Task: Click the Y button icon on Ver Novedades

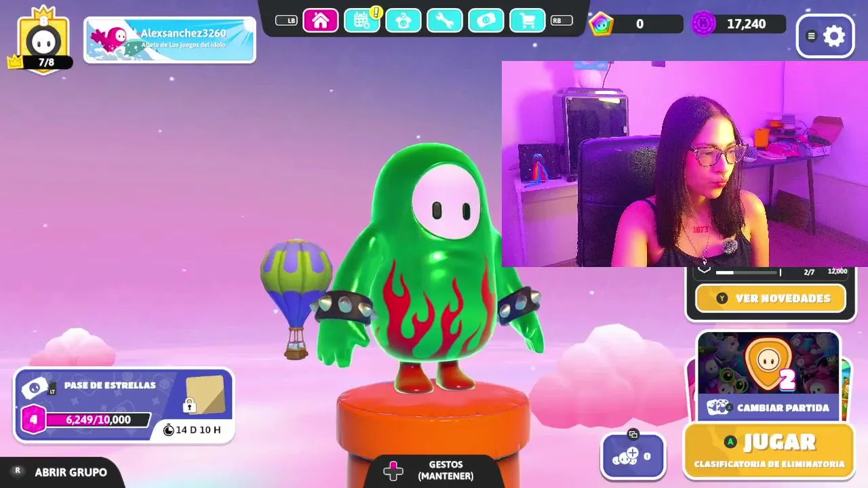Action: (x=722, y=298)
